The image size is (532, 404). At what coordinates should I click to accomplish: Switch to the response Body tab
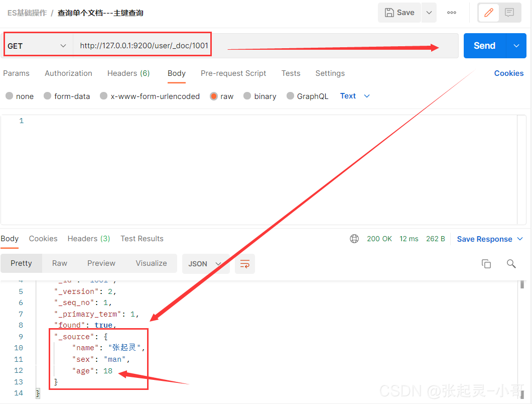point(10,239)
